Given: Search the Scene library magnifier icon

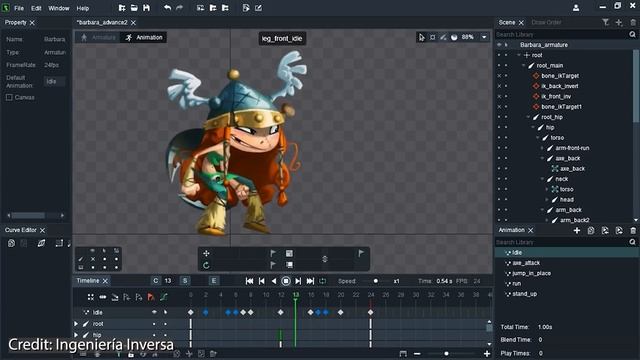Looking at the screenshot, I should (632, 35).
